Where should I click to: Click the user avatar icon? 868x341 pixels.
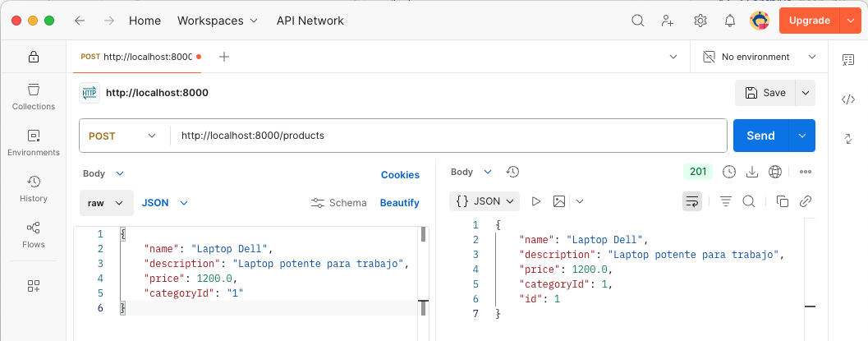point(760,21)
